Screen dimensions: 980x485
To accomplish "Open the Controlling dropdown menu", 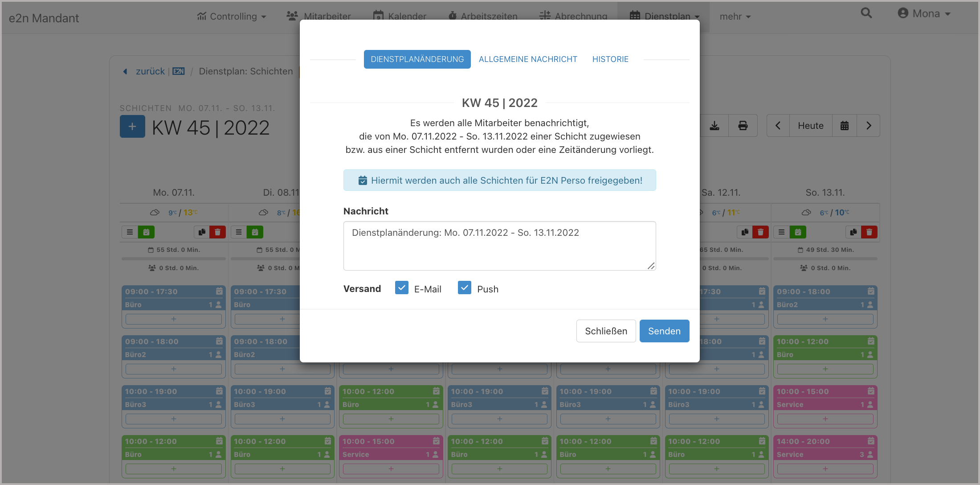I will [232, 16].
